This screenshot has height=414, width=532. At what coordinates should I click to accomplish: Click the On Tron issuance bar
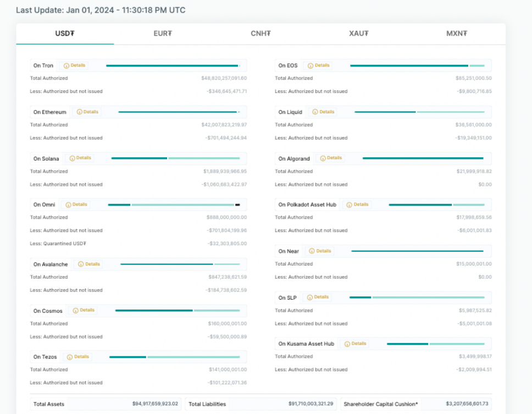(x=173, y=65)
